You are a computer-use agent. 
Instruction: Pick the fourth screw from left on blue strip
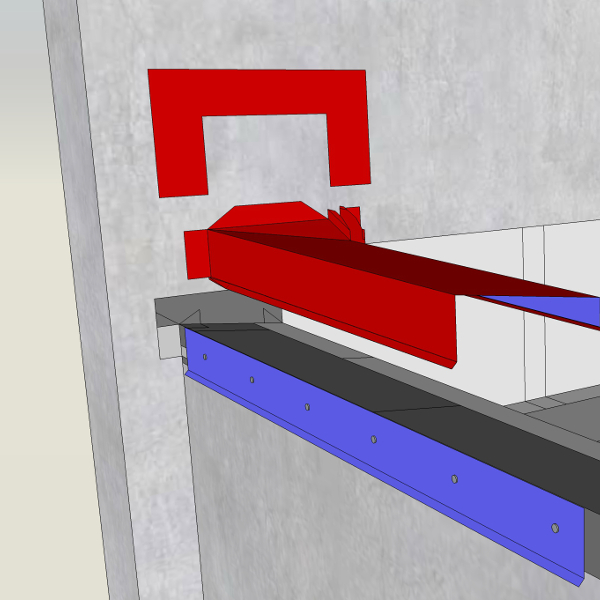[374, 439]
